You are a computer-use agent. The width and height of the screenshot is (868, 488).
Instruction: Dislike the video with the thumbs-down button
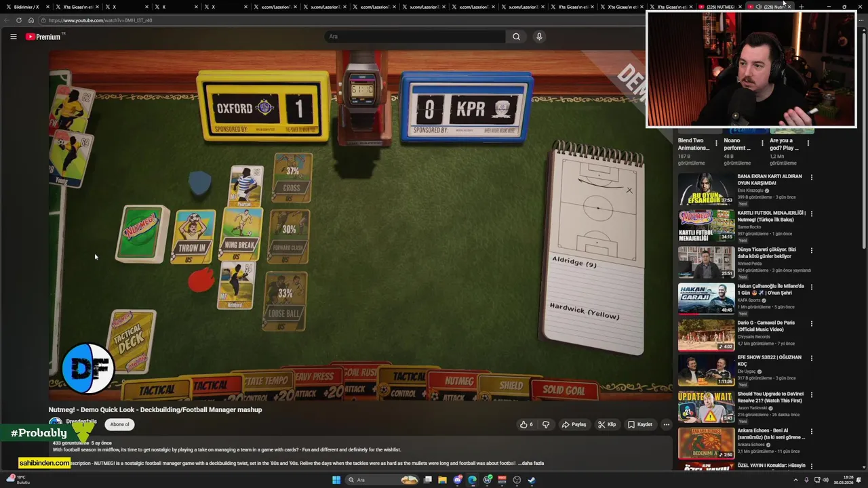[x=546, y=425]
